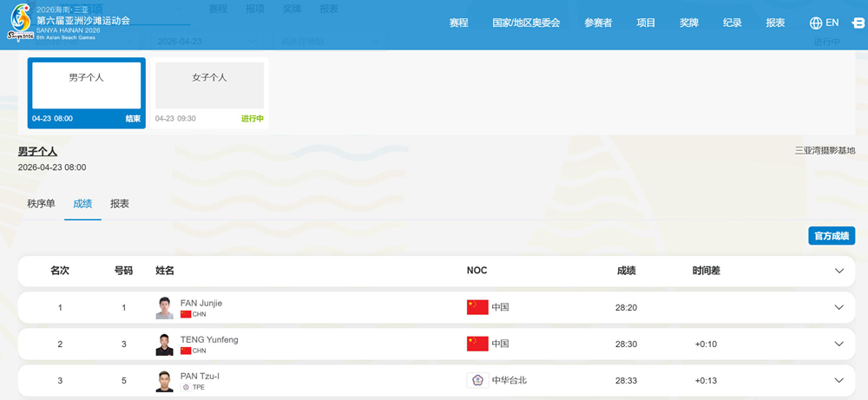Screen dimensions: 868x400
Task: Open the 男子个人 event title link
Action: coord(37,152)
